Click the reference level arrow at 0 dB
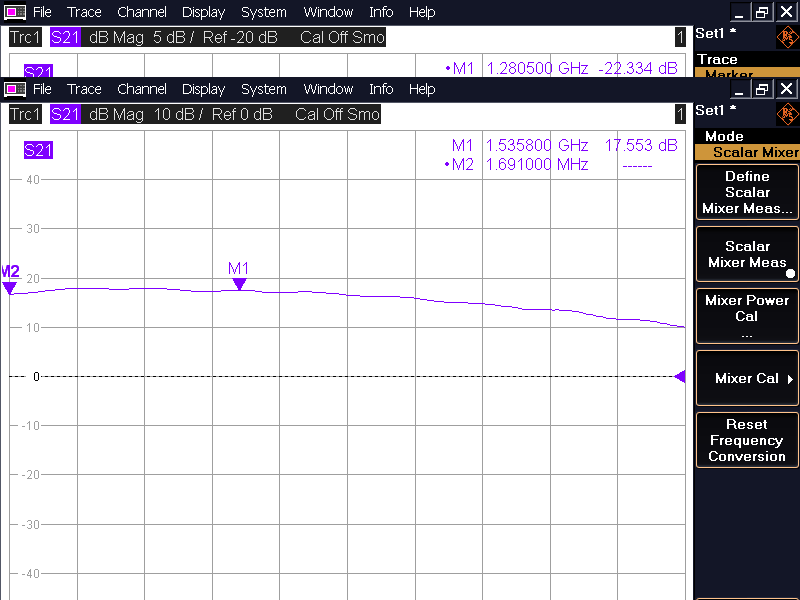 click(x=680, y=377)
